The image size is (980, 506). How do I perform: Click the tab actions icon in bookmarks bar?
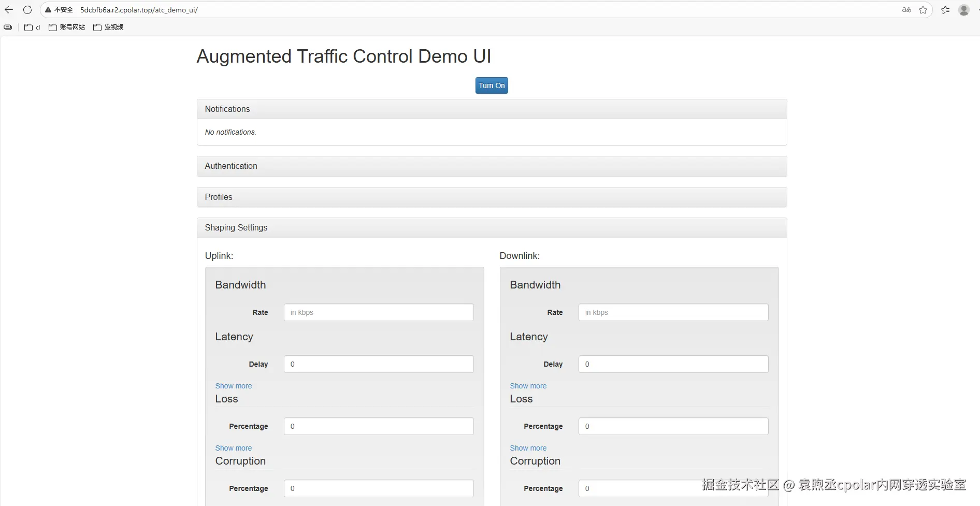point(8,27)
